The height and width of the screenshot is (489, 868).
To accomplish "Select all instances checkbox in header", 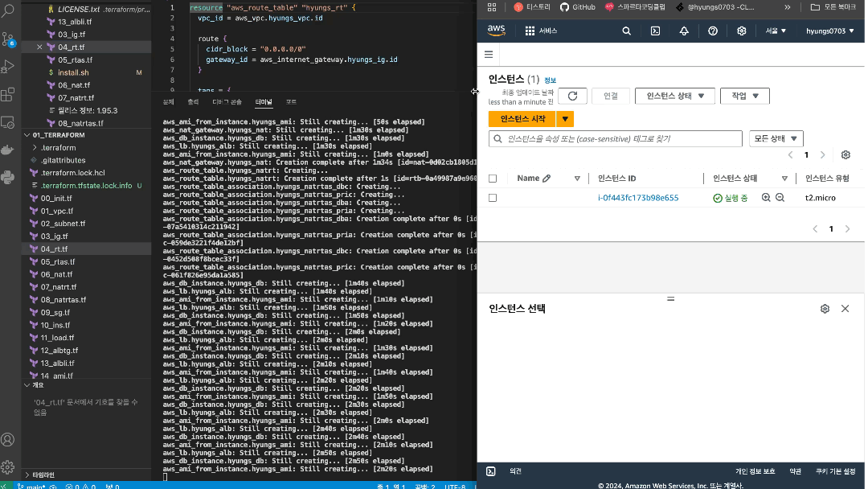I will [493, 179].
